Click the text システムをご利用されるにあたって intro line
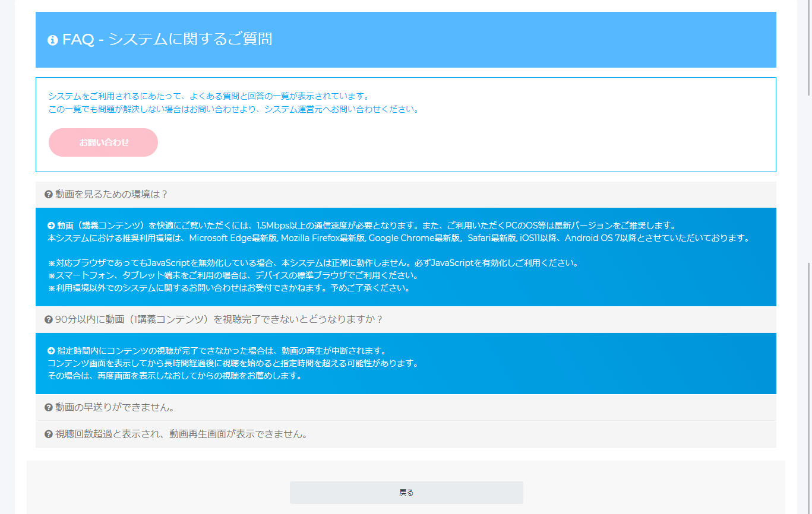Image resolution: width=812 pixels, height=514 pixels. (x=208, y=96)
